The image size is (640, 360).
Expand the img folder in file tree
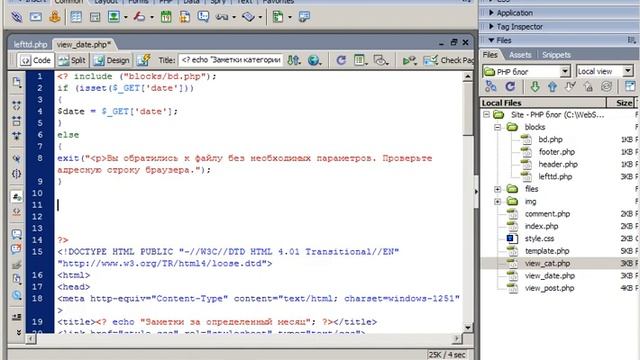(x=497, y=202)
